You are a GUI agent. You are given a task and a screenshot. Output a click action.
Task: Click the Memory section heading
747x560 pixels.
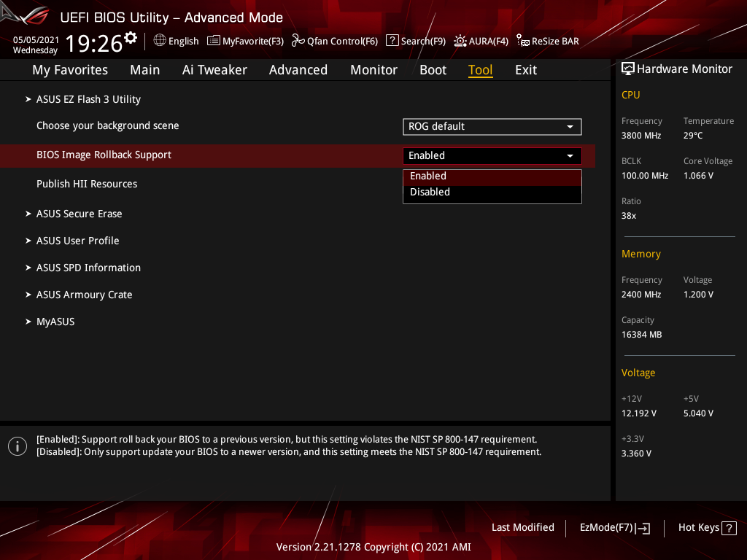pyautogui.click(x=640, y=254)
